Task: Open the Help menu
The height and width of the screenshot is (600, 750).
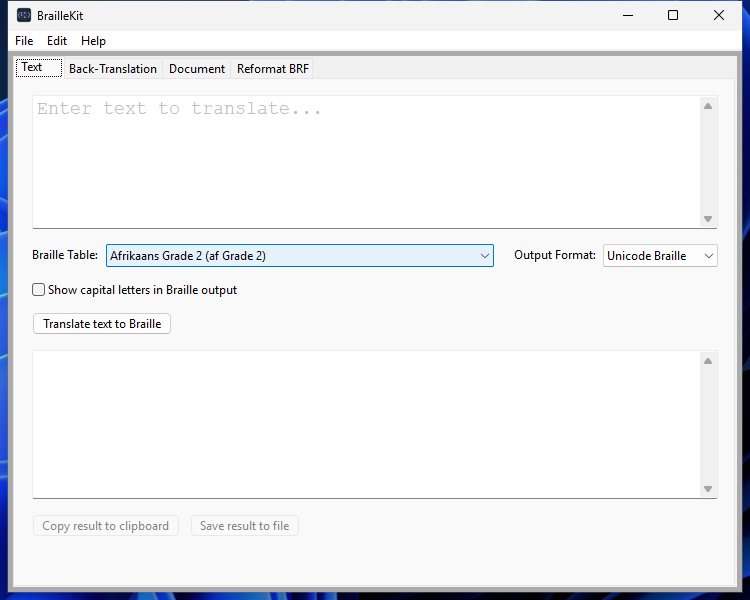Action: [x=93, y=41]
